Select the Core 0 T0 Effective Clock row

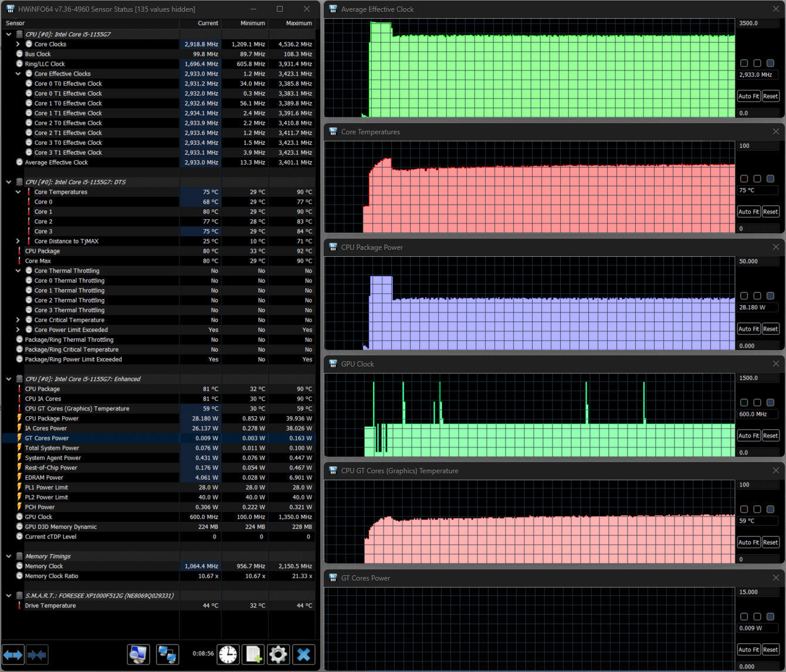coord(158,84)
